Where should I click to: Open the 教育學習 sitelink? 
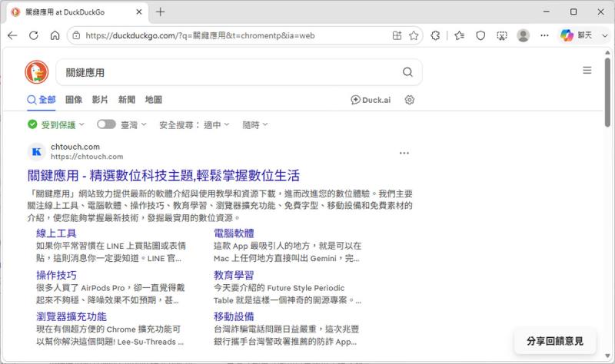(x=234, y=275)
